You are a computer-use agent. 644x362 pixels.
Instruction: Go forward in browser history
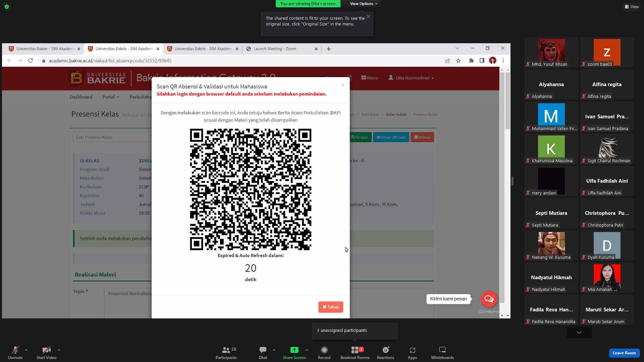pyautogui.click(x=20, y=61)
